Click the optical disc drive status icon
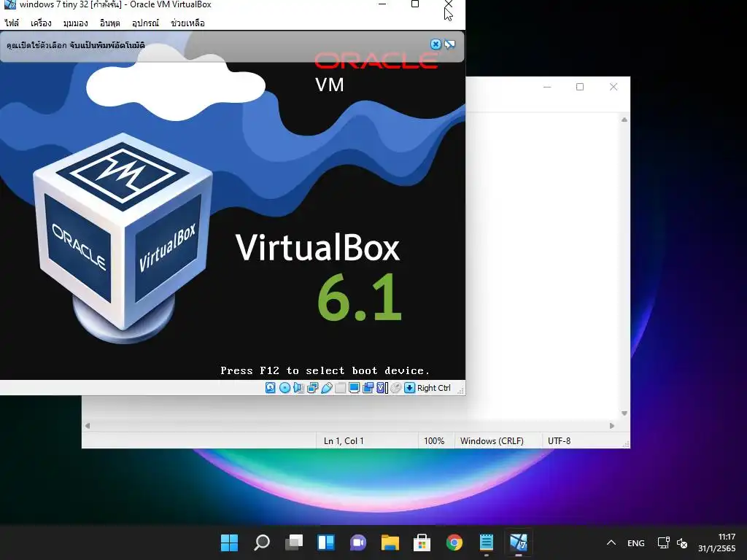This screenshot has height=560, width=747. (x=285, y=388)
